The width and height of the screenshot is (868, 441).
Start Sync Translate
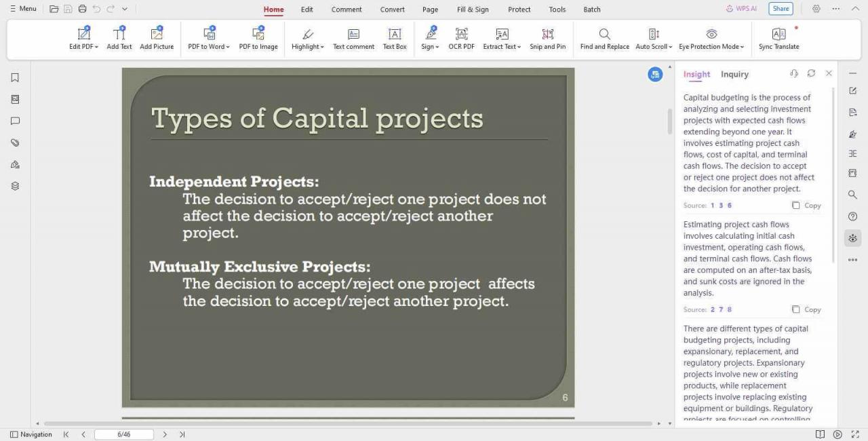(x=778, y=38)
